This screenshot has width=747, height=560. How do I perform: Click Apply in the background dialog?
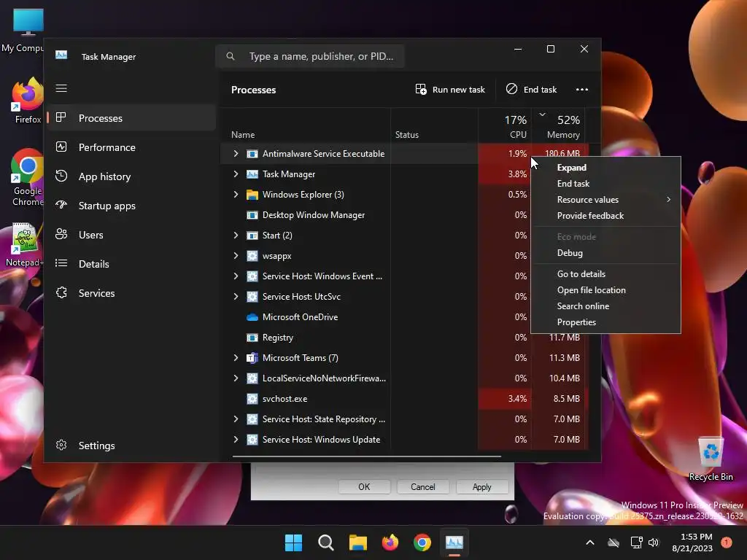click(481, 486)
